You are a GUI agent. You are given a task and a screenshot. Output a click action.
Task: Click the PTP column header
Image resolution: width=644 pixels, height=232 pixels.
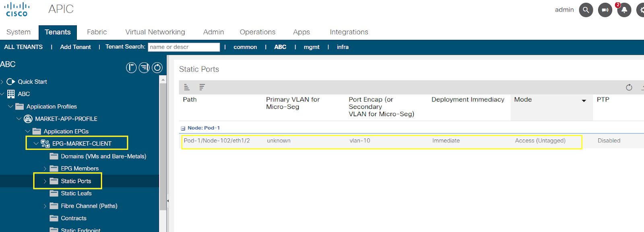pos(603,99)
